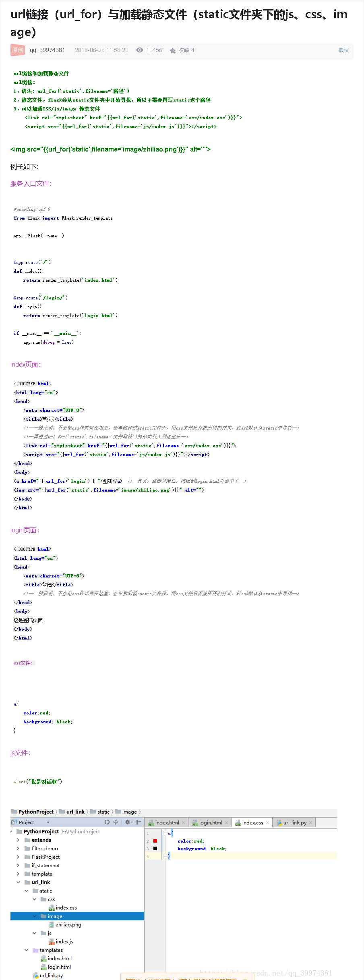Viewport: 364px width, 980px height.
Task: Click the 原创 original-post badge
Action: [x=18, y=50]
